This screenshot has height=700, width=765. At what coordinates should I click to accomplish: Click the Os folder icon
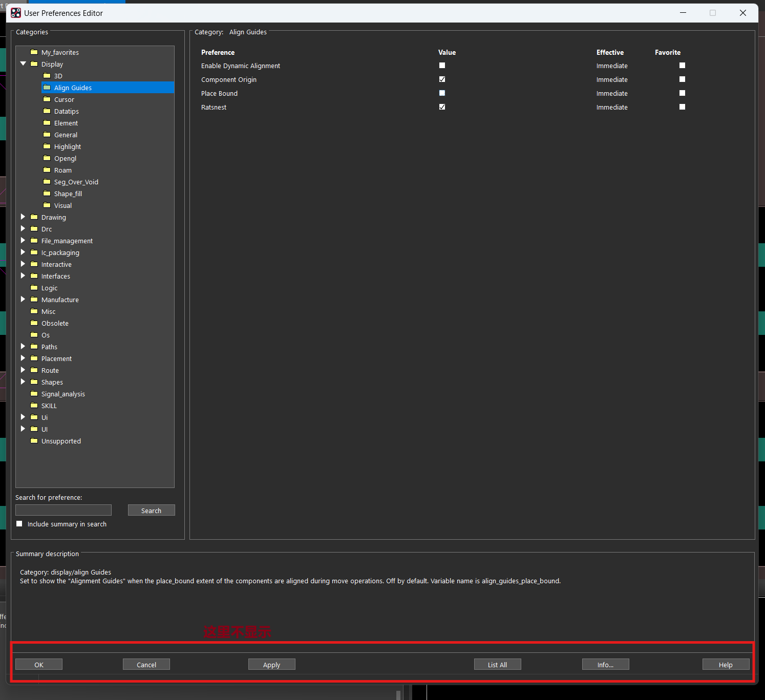(x=34, y=334)
